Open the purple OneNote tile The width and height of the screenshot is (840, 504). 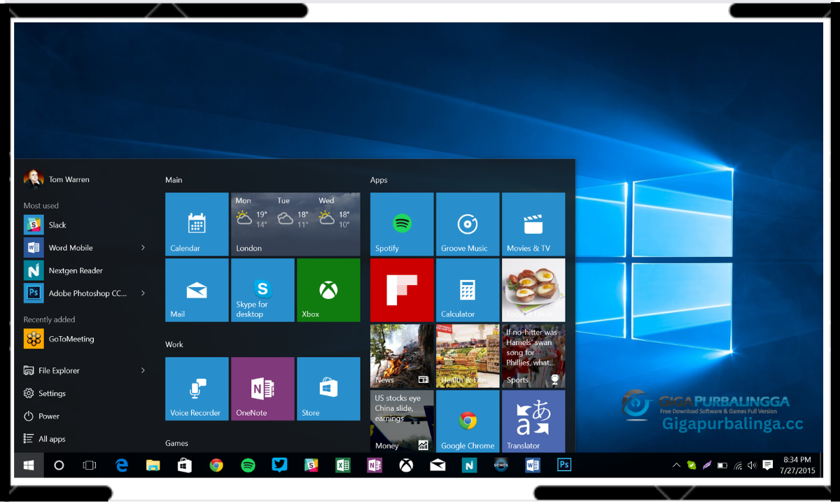(262, 388)
